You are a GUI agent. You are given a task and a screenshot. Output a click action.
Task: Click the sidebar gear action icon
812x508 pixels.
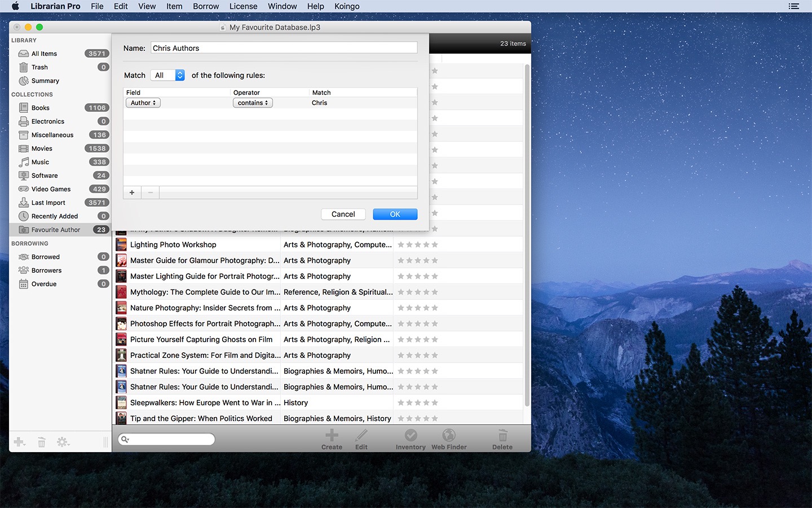point(63,442)
